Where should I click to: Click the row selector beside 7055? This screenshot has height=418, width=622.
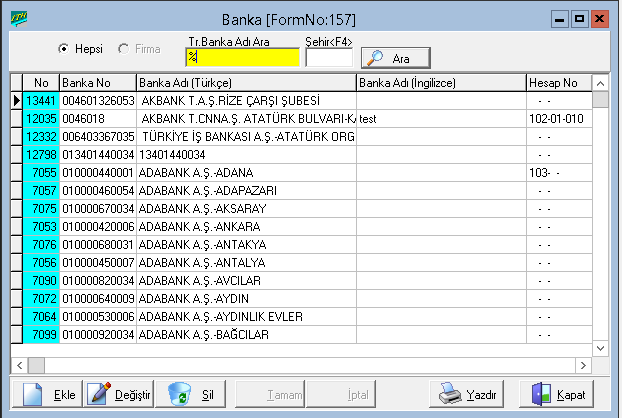coord(16,173)
